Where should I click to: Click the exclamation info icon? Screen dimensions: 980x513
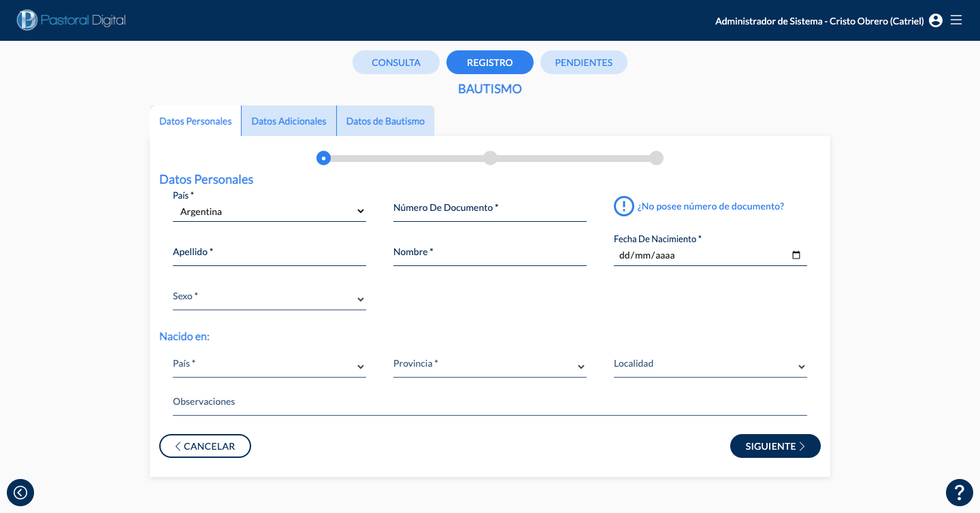click(624, 206)
